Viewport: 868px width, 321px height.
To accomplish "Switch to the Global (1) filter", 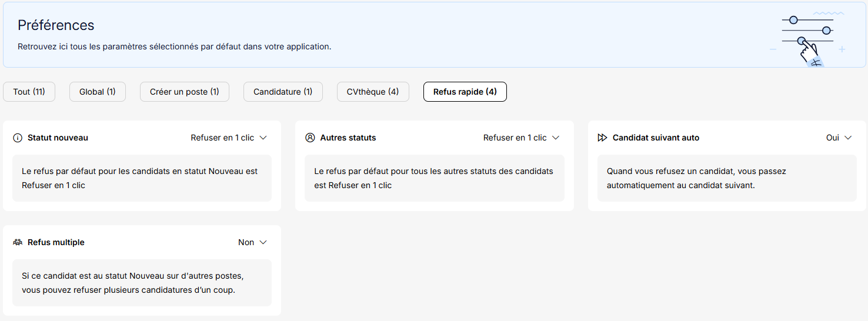I will tap(98, 92).
